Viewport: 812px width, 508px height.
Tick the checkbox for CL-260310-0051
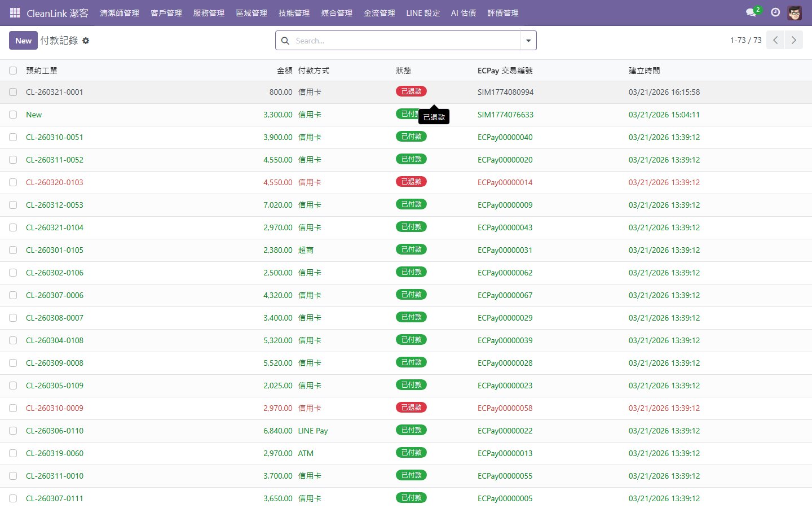tap(13, 137)
